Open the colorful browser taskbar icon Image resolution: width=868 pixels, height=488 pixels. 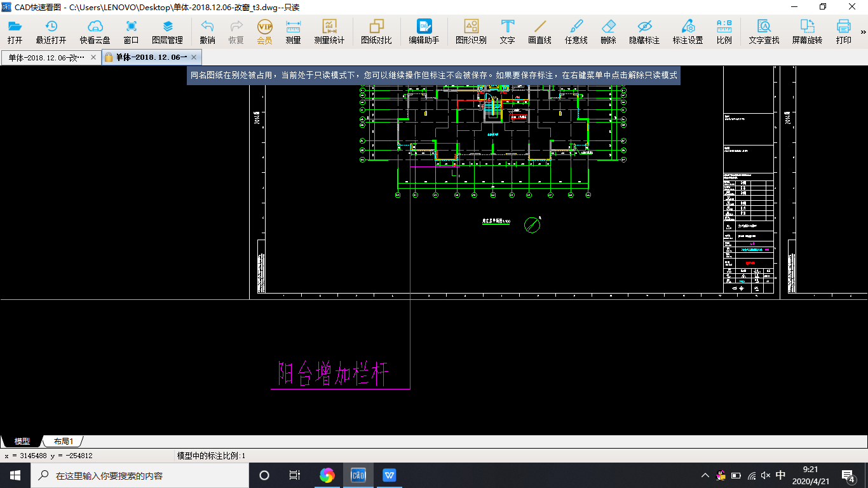(x=327, y=475)
